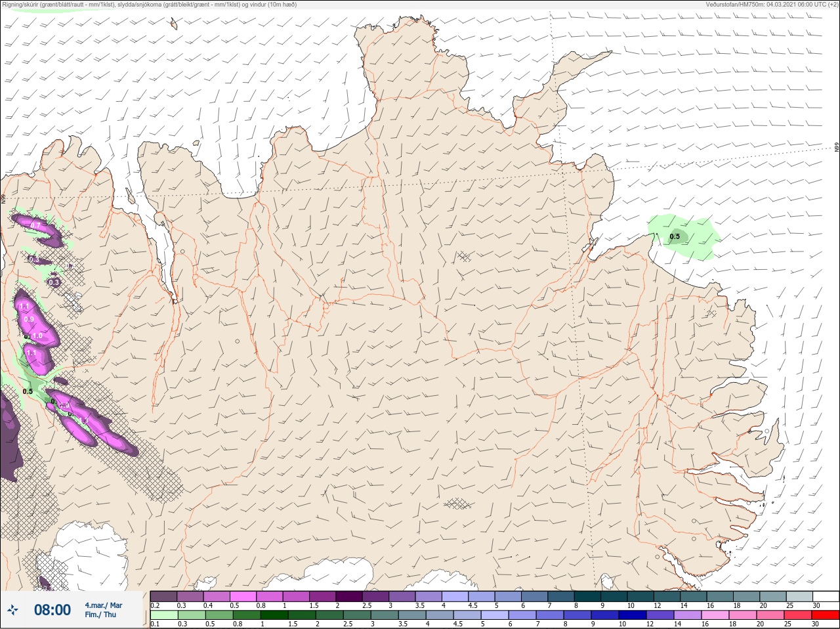Viewport: 840px width, 629px height.
Task: Pick the bright pink swatch in top legend row
Action: click(x=243, y=596)
